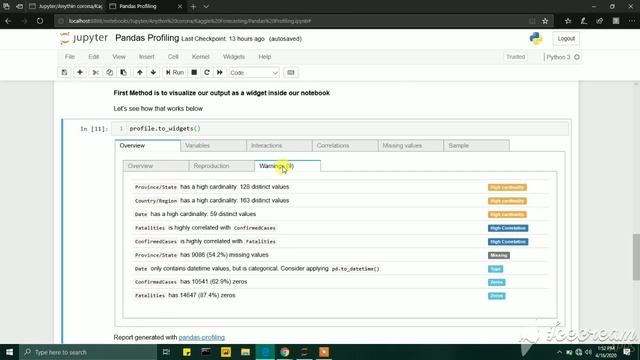
Task: Select the top-level Overview tab
Action: pyautogui.click(x=148, y=146)
